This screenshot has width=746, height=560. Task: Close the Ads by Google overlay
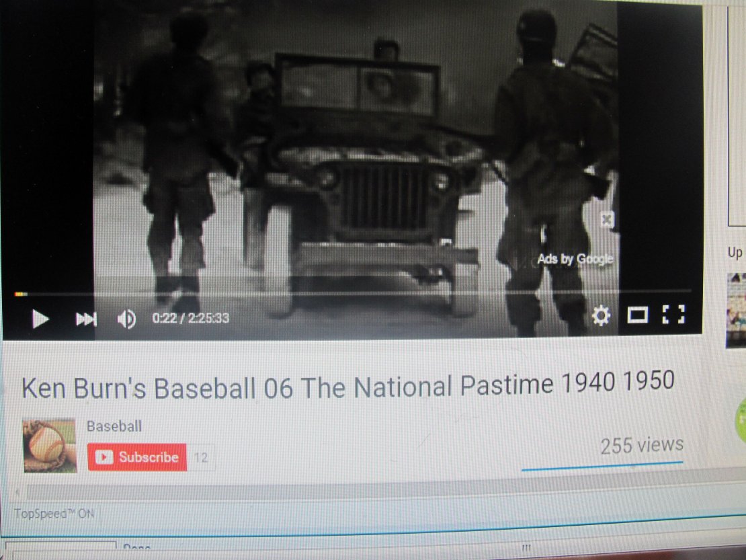(x=607, y=219)
